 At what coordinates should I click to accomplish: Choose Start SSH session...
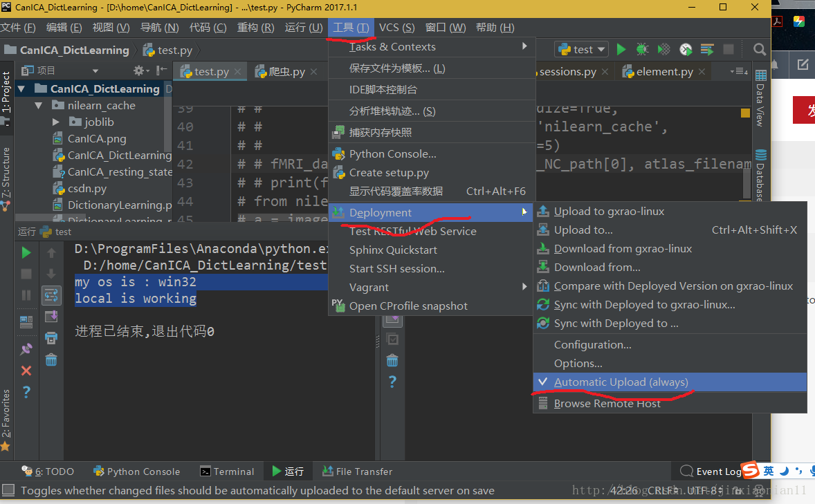[x=432, y=269]
